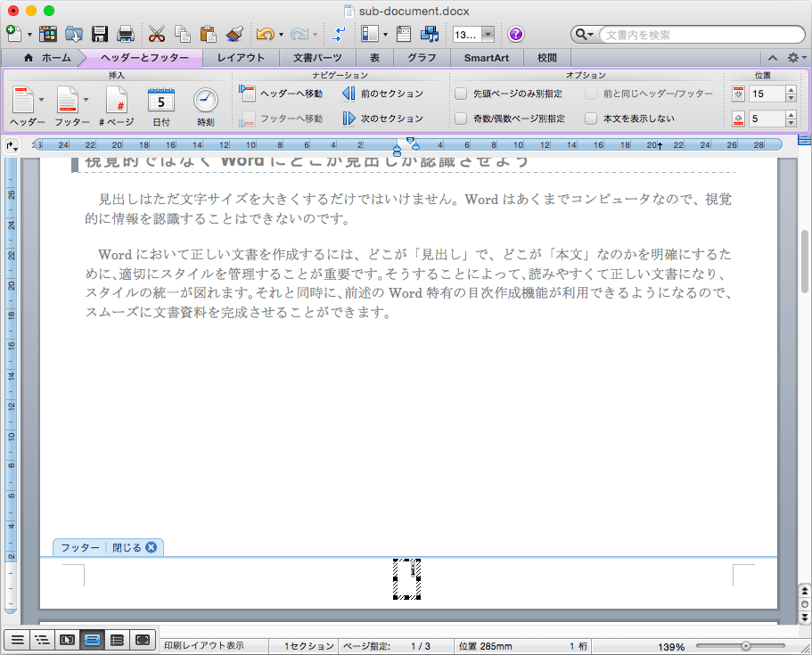
Task: Select the ヘッダーとフッター tab
Action: point(144,58)
